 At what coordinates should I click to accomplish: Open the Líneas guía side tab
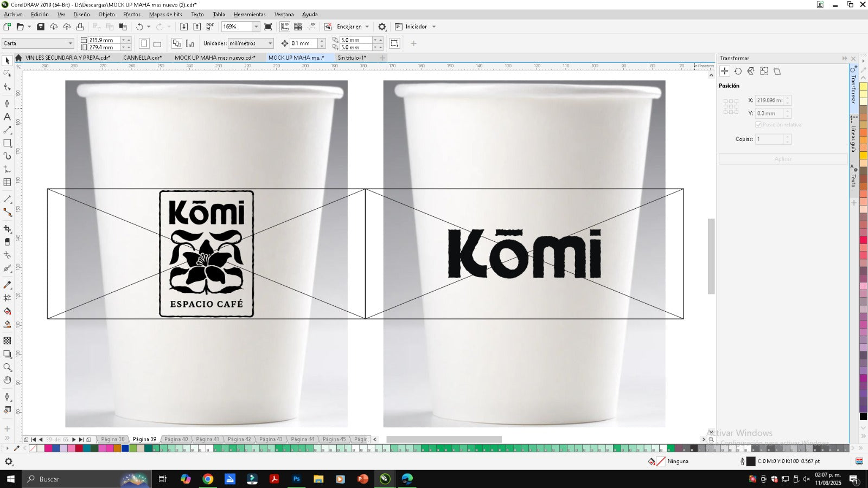[853, 134]
